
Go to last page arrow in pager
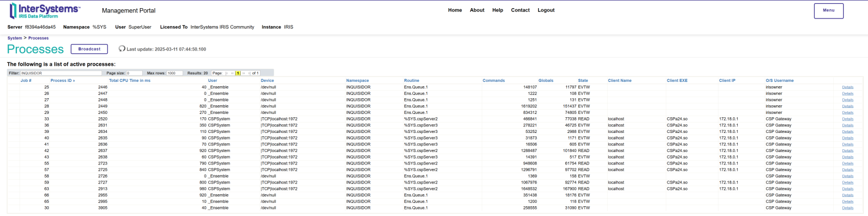[x=249, y=73]
